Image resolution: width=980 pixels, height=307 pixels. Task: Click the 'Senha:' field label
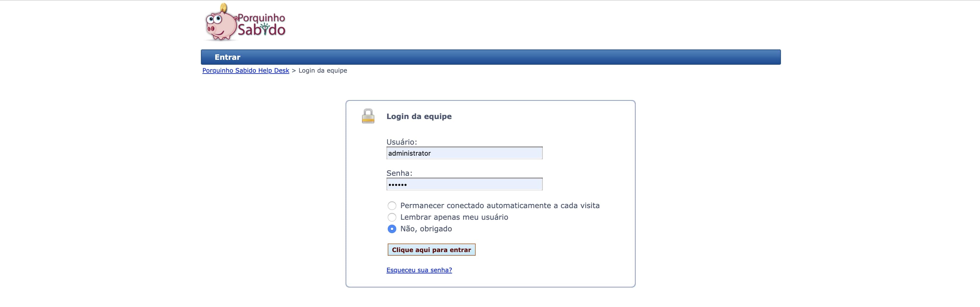tap(399, 173)
